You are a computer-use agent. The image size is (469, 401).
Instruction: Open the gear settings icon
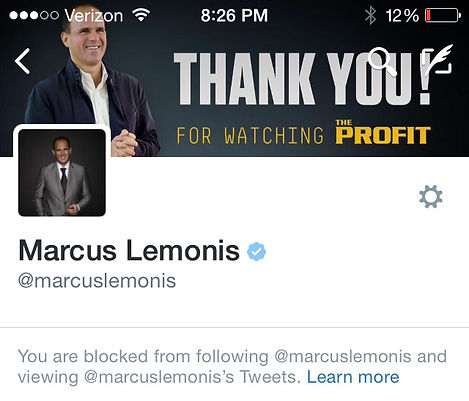pyautogui.click(x=431, y=197)
